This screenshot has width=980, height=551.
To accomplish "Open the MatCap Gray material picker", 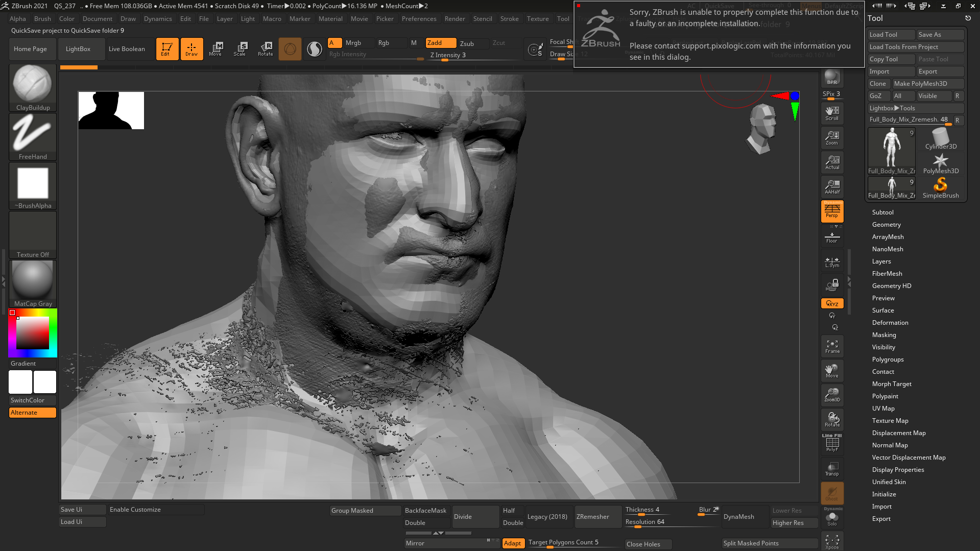I will (x=33, y=284).
